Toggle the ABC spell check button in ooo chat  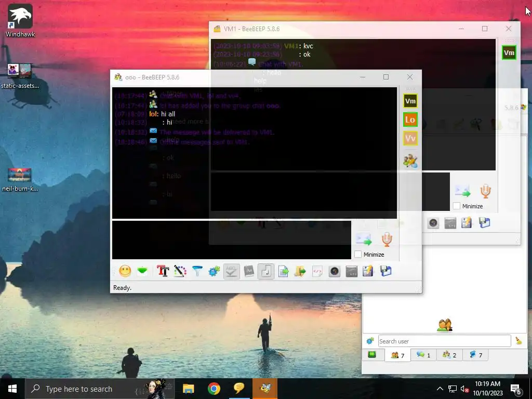click(231, 271)
